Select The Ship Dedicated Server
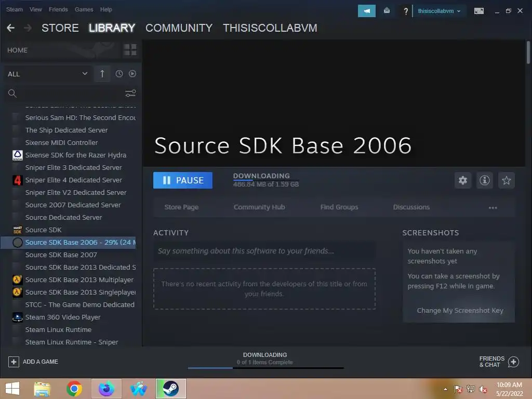532x399 pixels. tap(66, 130)
